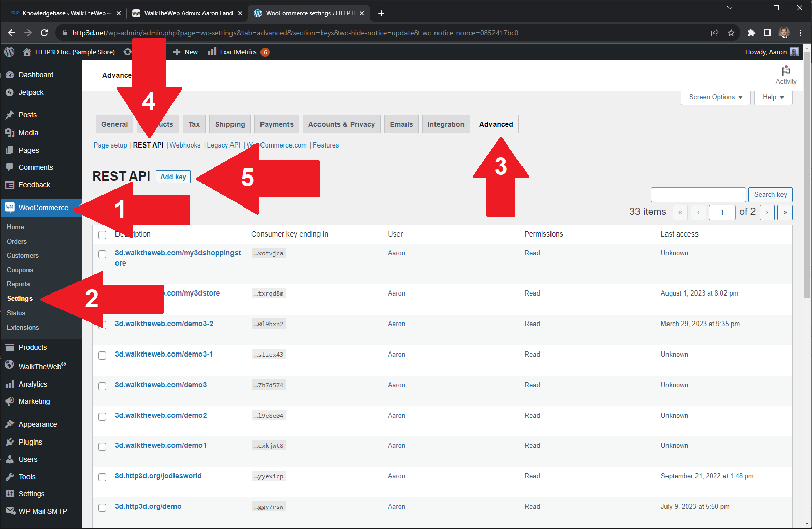Switch to the Payments tab
Viewport: 812px width, 529px height.
(277, 124)
